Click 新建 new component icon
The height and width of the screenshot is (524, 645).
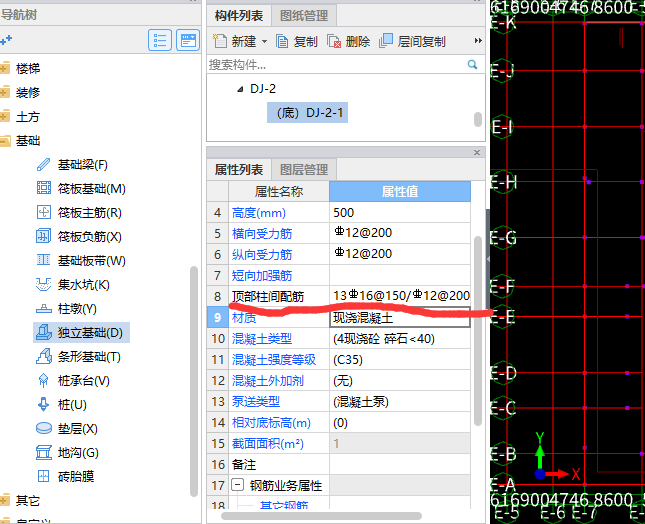tap(220, 41)
